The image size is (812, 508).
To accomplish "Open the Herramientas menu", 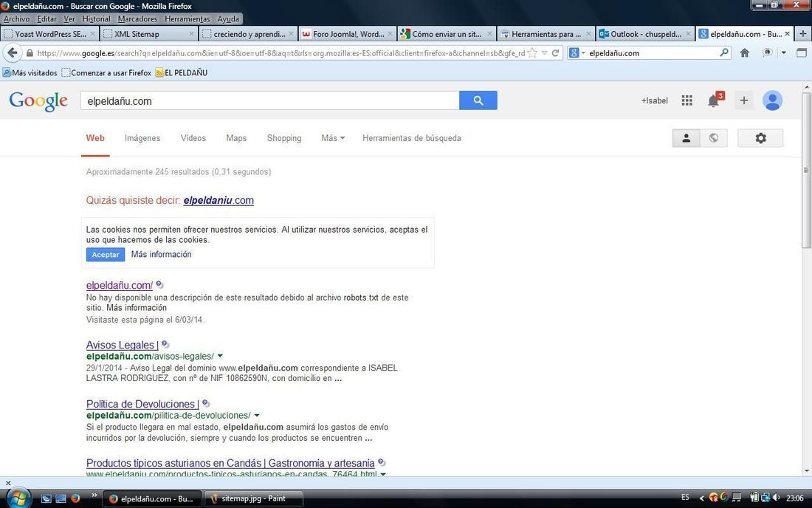I will (x=187, y=18).
